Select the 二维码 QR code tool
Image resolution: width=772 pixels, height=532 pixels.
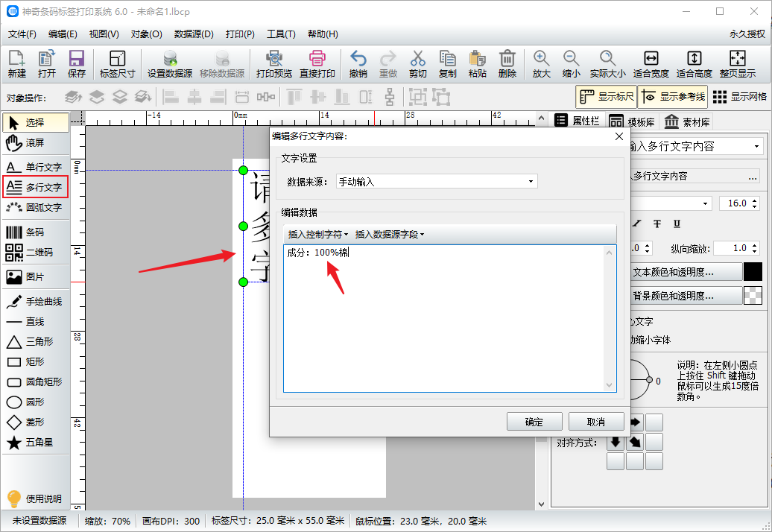(35, 253)
